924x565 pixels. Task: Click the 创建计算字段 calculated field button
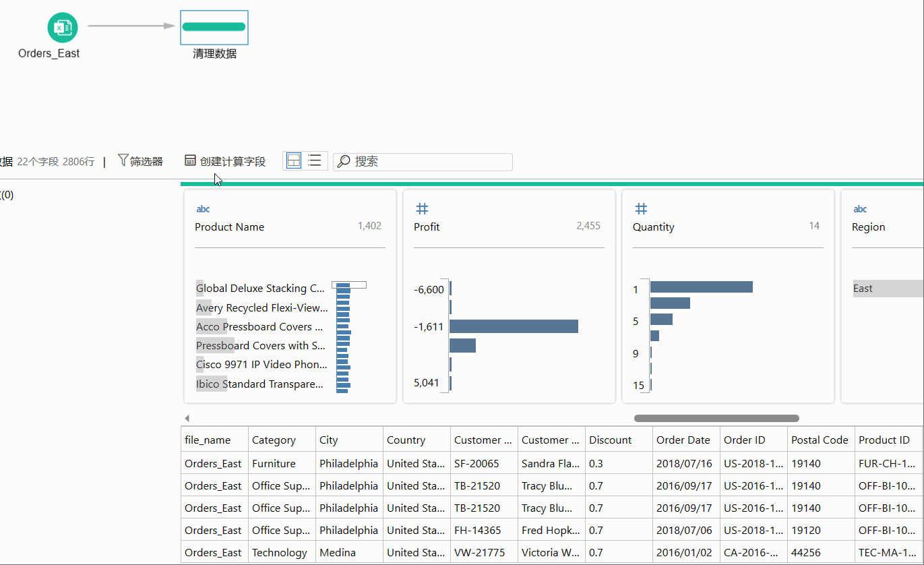pos(225,161)
